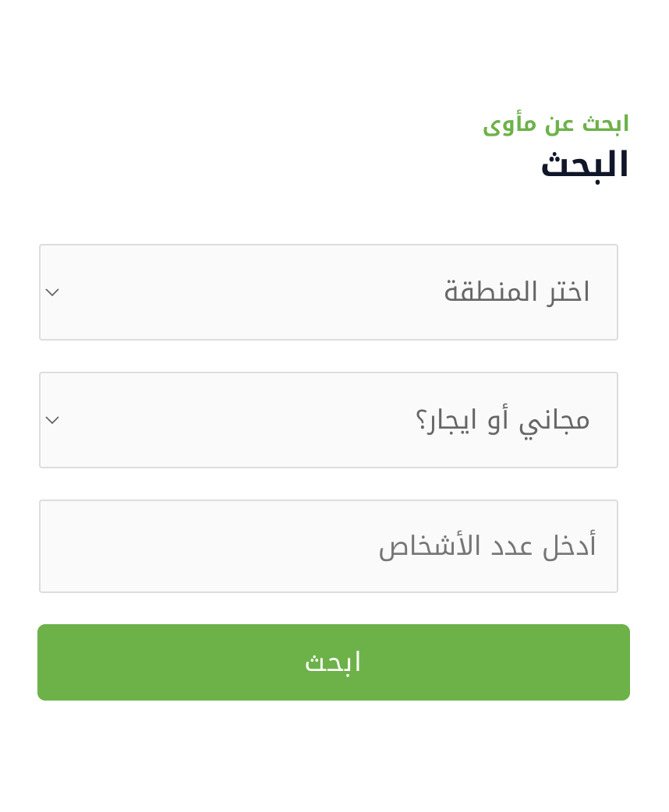Click the green ابحث search button

(x=333, y=662)
